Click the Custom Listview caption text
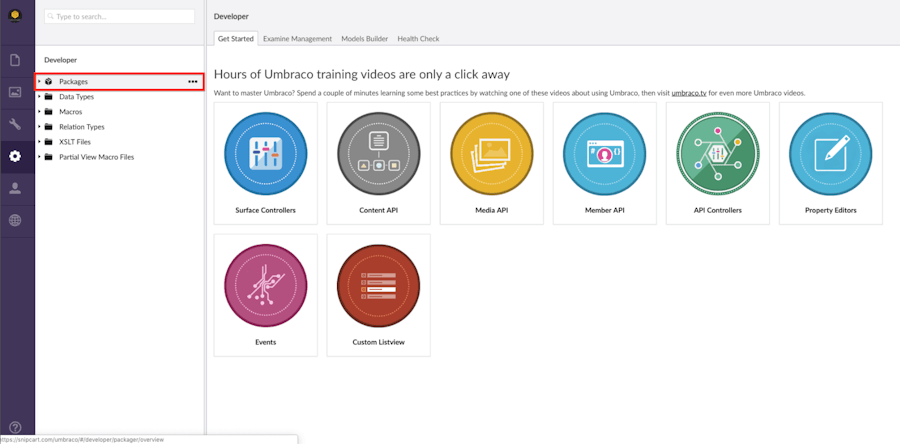This screenshot has height=444, width=900. click(378, 342)
